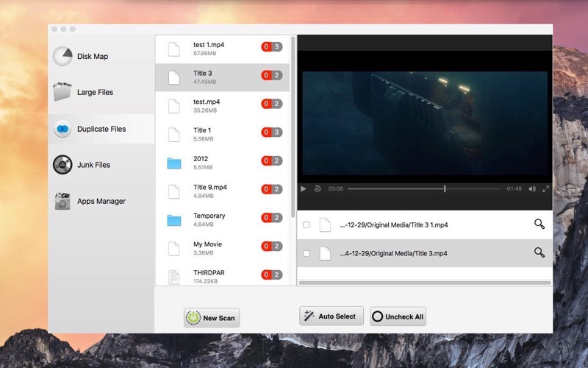Select the test.mp4 duplicate entry
The height and width of the screenshot is (368, 588).
(x=223, y=106)
